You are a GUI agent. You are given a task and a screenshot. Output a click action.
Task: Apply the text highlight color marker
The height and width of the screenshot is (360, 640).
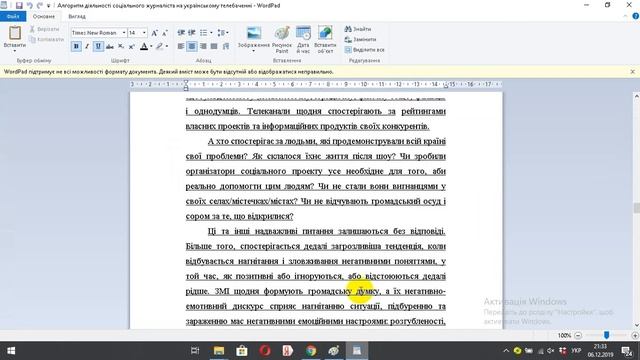coord(160,47)
